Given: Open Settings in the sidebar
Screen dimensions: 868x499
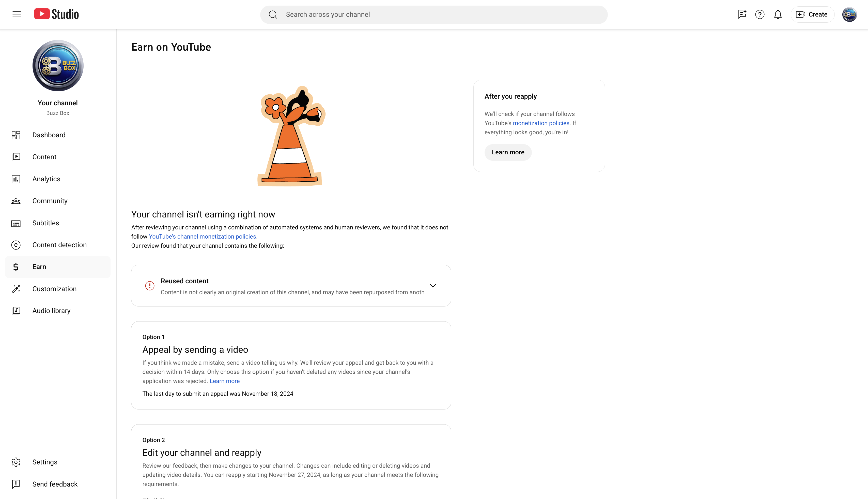Looking at the screenshot, I should point(57,462).
